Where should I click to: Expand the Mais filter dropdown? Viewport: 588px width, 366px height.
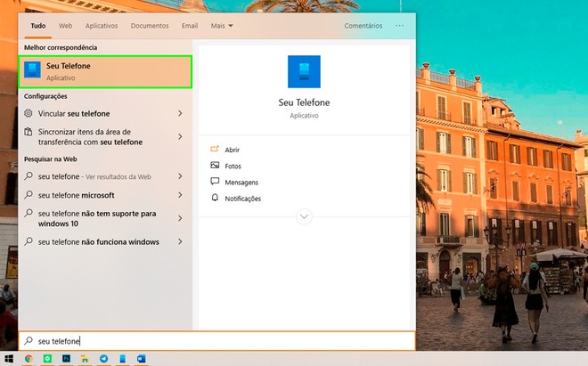coord(220,26)
